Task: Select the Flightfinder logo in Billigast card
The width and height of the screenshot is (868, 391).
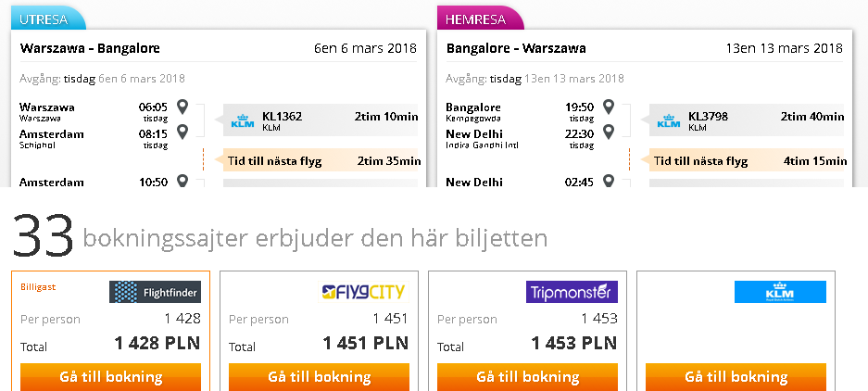Action: [155, 292]
